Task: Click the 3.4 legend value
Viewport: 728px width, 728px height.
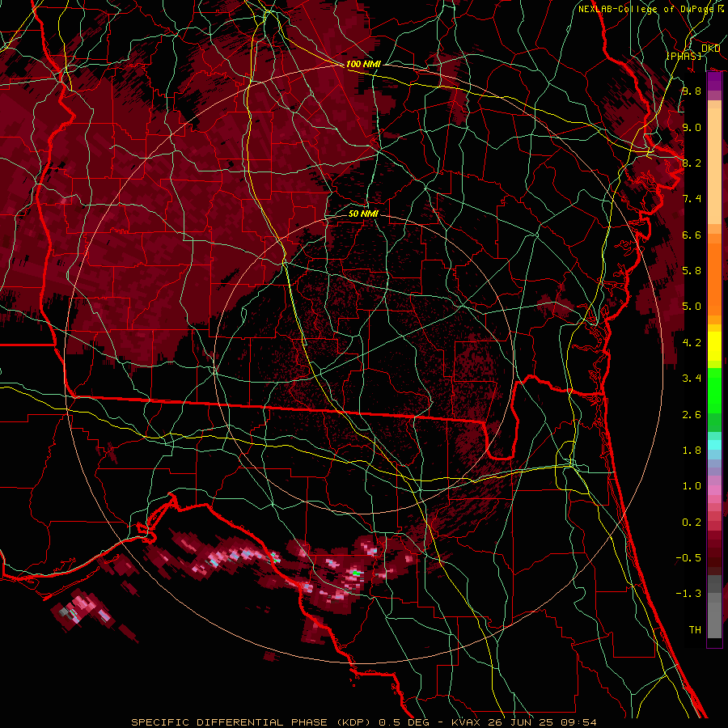Action: 692,379
